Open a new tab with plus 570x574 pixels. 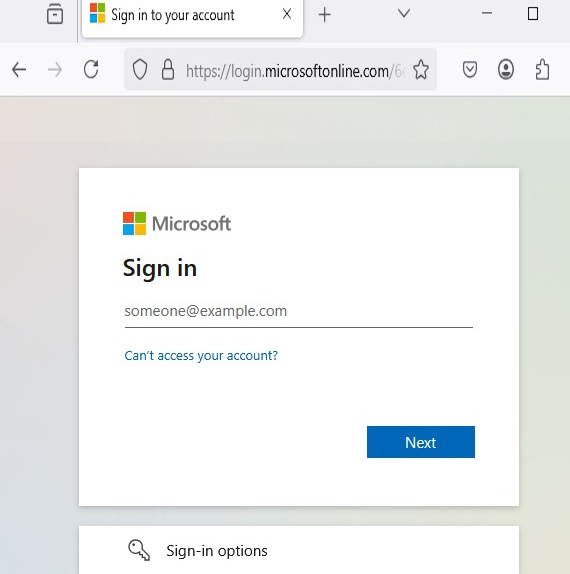point(324,15)
